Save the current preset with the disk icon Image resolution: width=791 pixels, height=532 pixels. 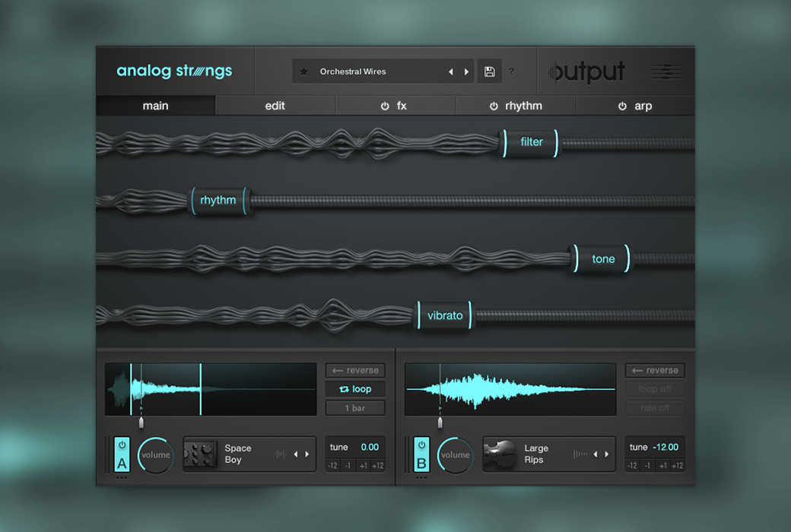(x=489, y=71)
